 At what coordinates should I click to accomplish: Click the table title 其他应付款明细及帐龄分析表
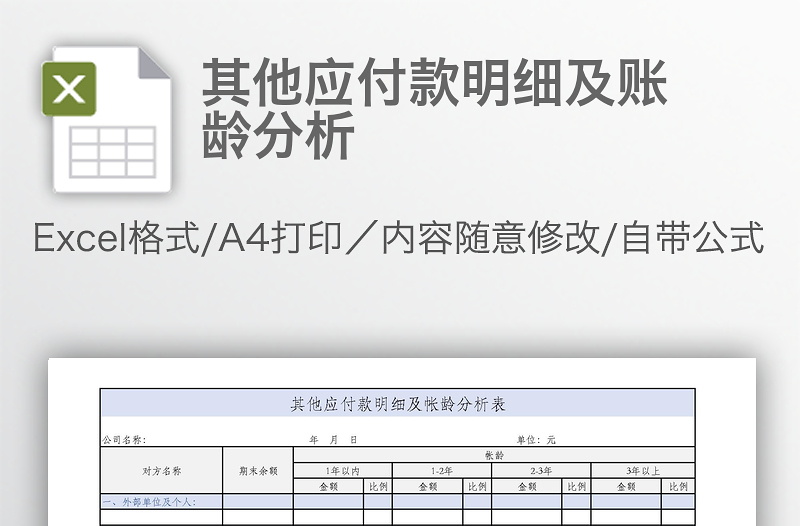pos(398,404)
